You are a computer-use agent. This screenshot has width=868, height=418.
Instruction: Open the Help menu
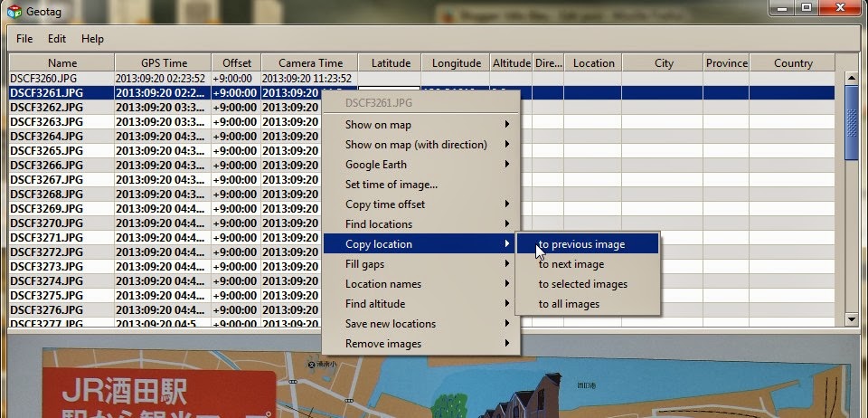[92, 39]
